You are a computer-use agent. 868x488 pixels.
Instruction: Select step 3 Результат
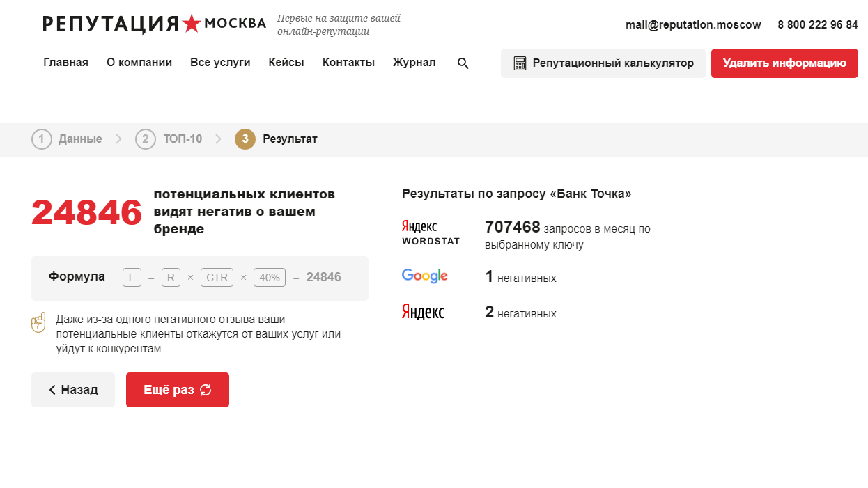point(277,139)
